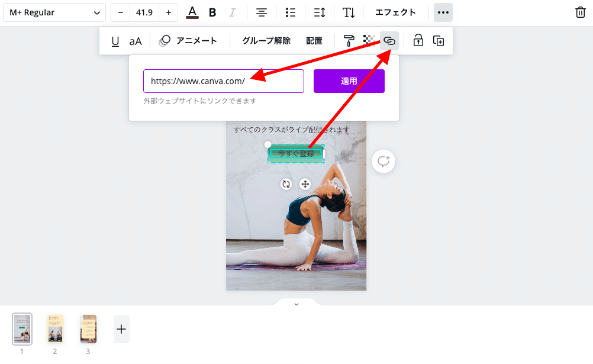Viewport: 593px width, 364px height.
Task: Toggle underline formatting
Action: point(115,41)
